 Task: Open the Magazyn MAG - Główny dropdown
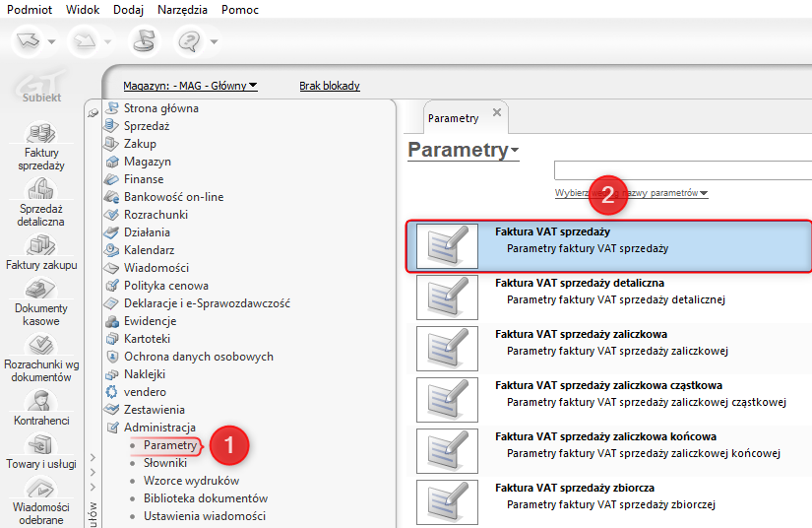pyautogui.click(x=190, y=86)
